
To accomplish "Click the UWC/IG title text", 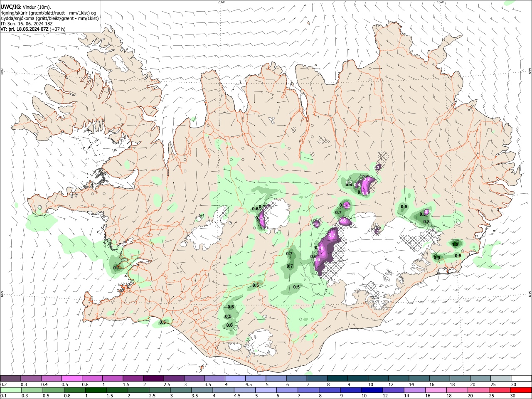I will click(10, 7).
